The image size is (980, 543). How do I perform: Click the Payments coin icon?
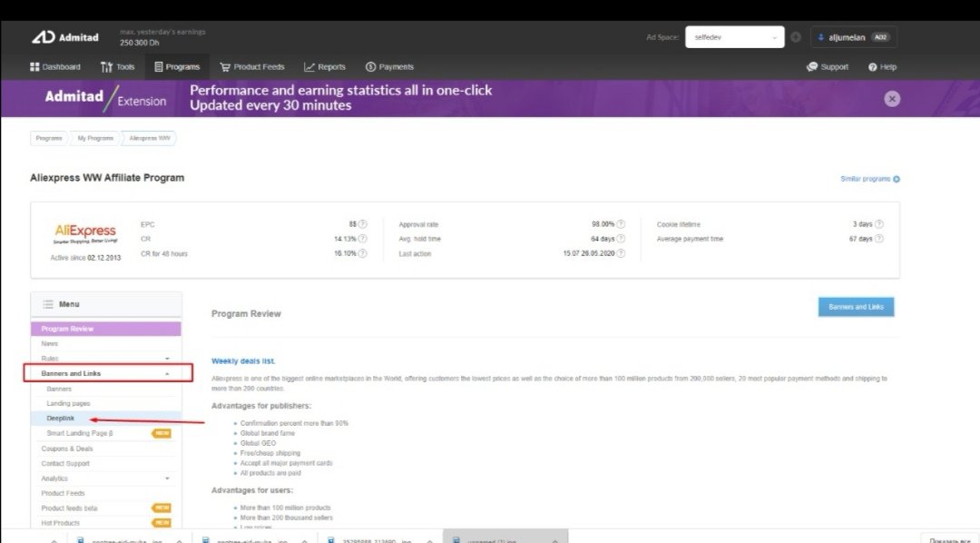370,67
